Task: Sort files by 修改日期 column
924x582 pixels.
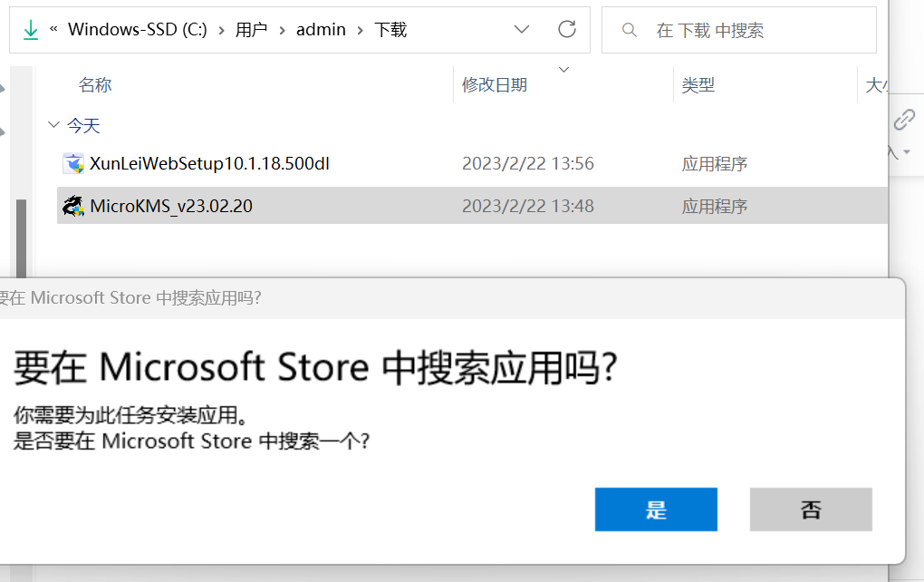Action: [495, 85]
